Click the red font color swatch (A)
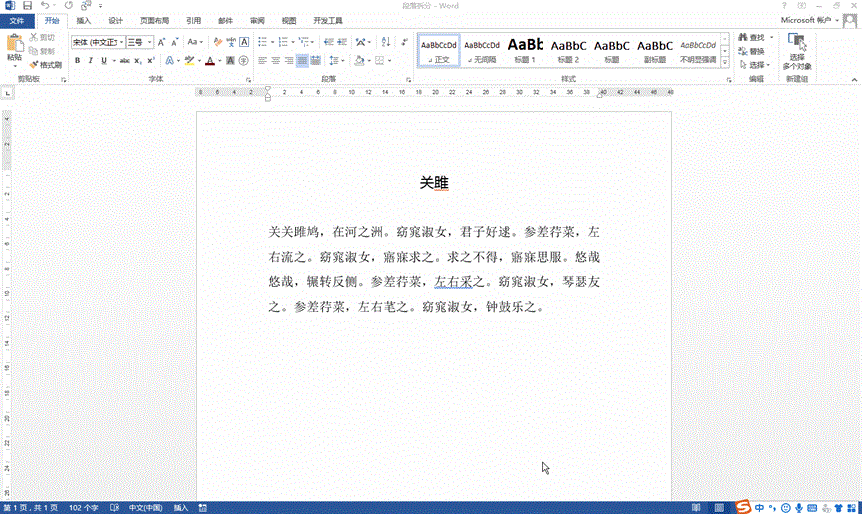The image size is (862, 514). 209,61
